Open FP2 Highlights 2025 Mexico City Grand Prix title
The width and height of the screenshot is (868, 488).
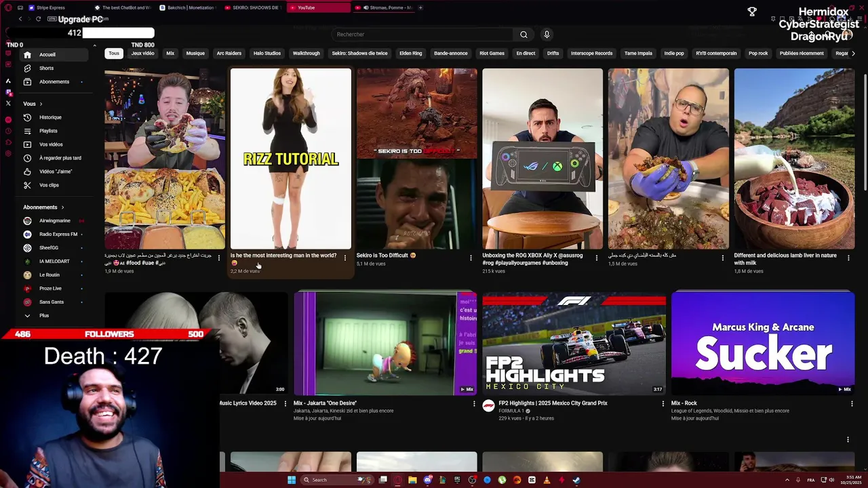[x=553, y=403]
